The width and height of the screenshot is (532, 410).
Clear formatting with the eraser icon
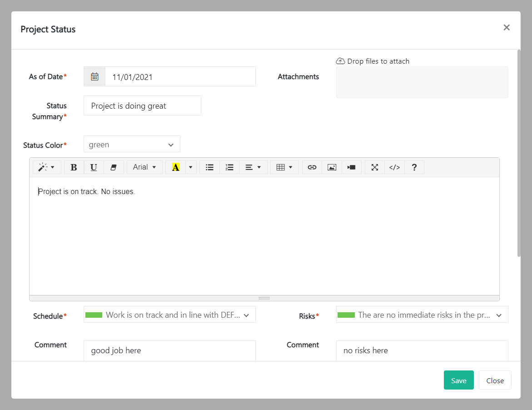tap(114, 167)
